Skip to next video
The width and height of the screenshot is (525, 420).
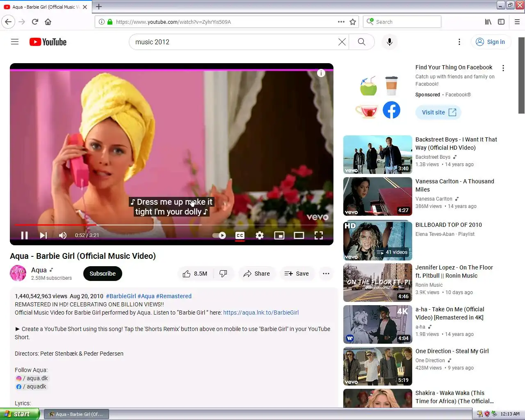click(43, 235)
